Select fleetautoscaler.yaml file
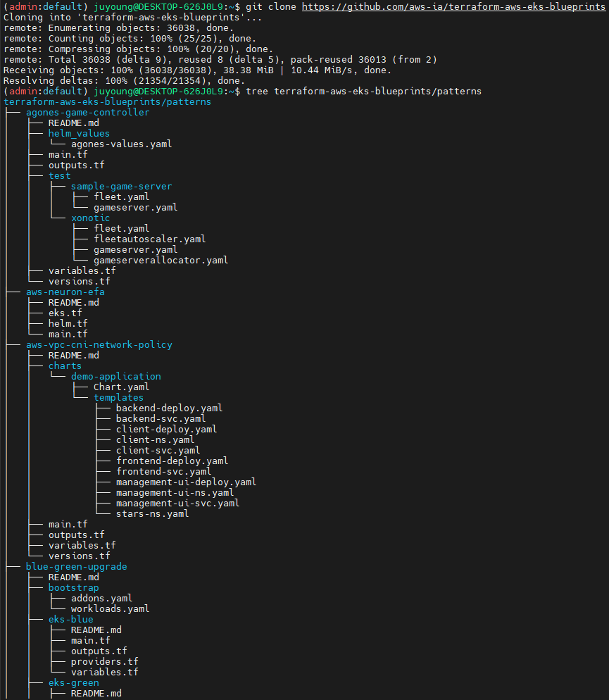Screen dimensions: 609x700 [x=150, y=239]
